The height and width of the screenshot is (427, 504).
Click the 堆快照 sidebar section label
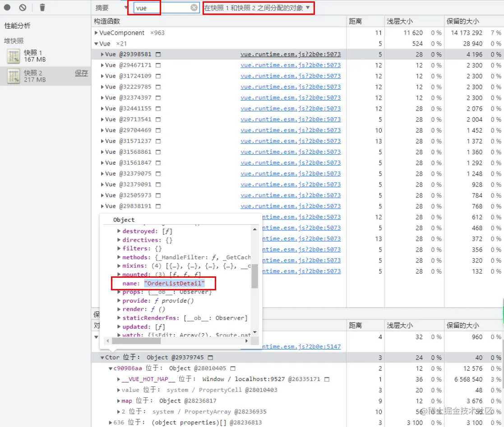[14, 41]
